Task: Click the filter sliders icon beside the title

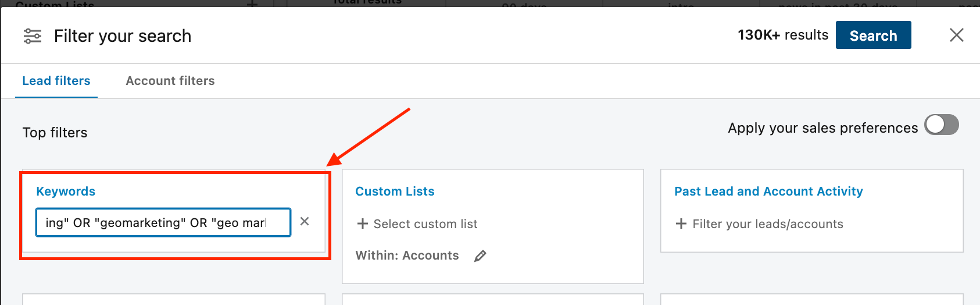Action: pos(33,36)
